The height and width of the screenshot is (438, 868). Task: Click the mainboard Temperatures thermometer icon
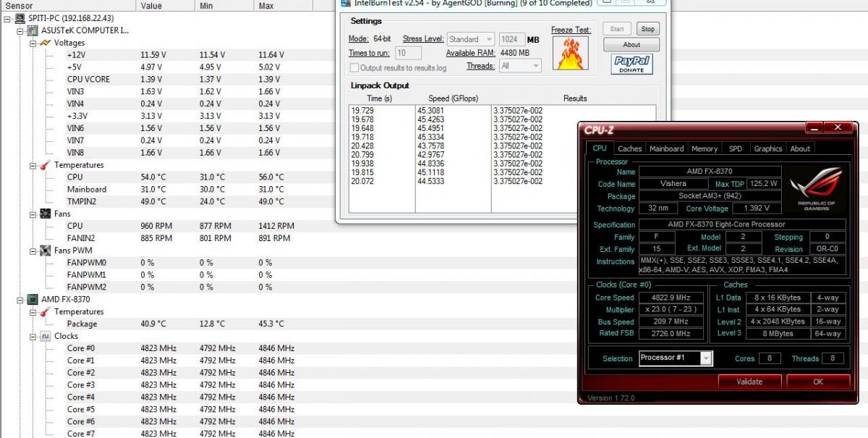tap(45, 165)
